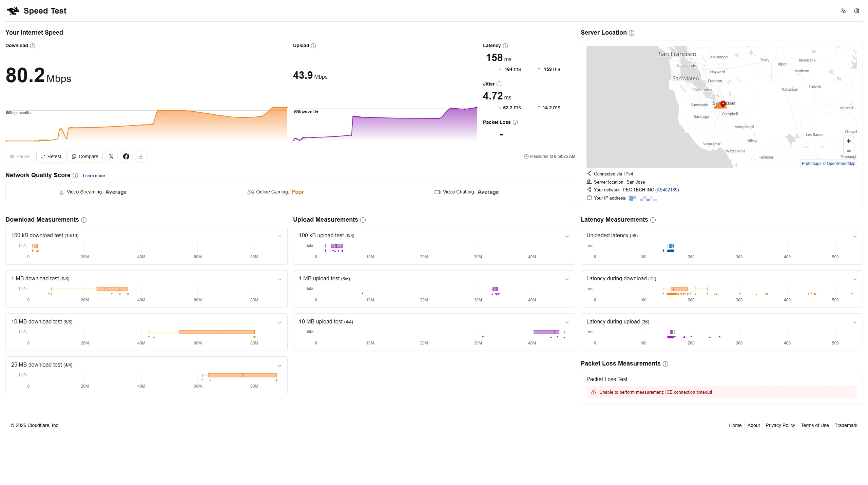Image resolution: width=868 pixels, height=485 pixels.
Task: Expand Unloaded latency details
Action: [x=855, y=236]
